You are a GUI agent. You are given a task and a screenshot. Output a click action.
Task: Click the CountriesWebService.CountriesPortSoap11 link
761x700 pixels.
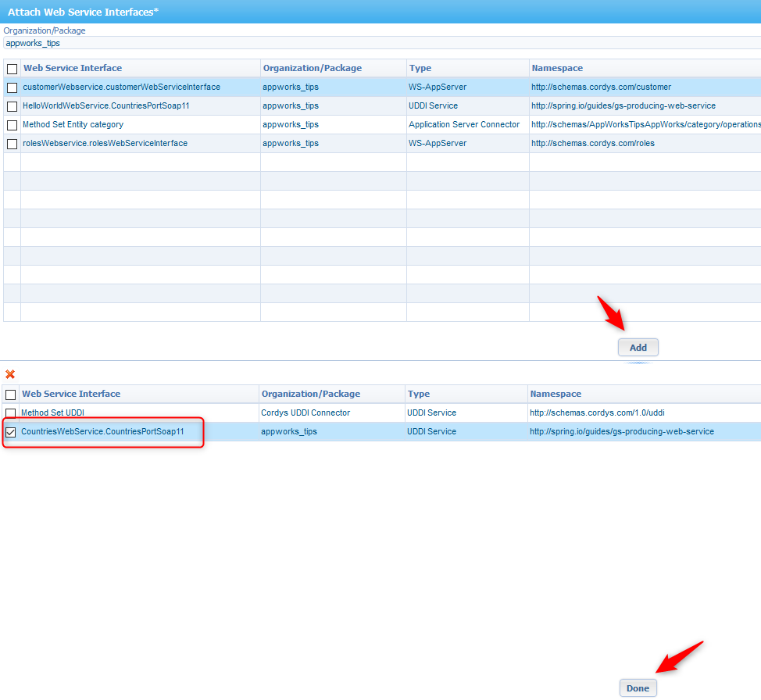[102, 431]
